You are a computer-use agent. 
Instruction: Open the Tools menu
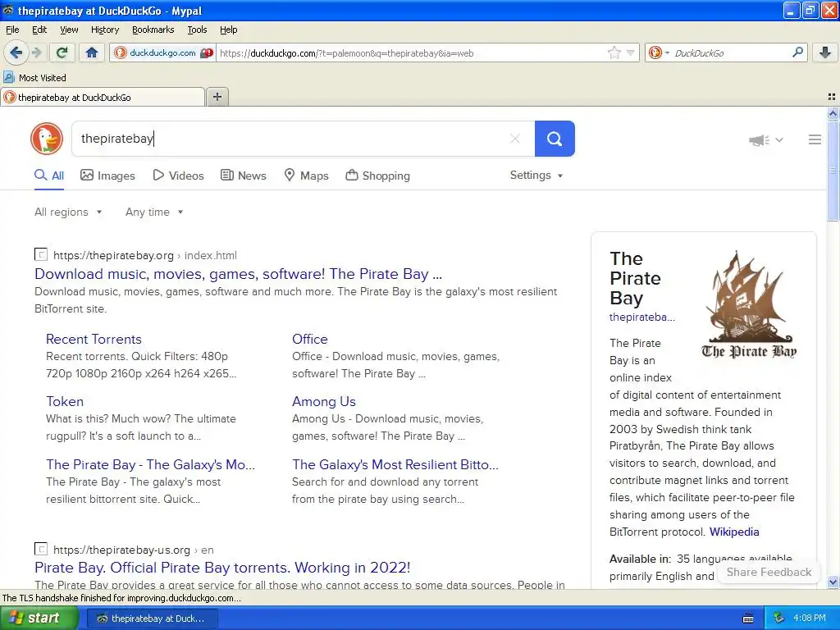tap(197, 30)
